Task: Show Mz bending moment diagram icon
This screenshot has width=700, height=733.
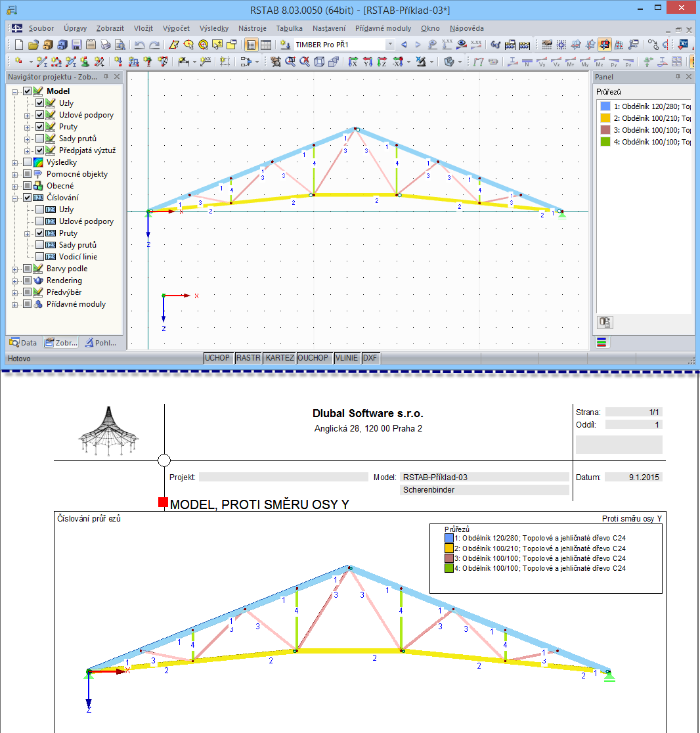Action: pos(600,62)
